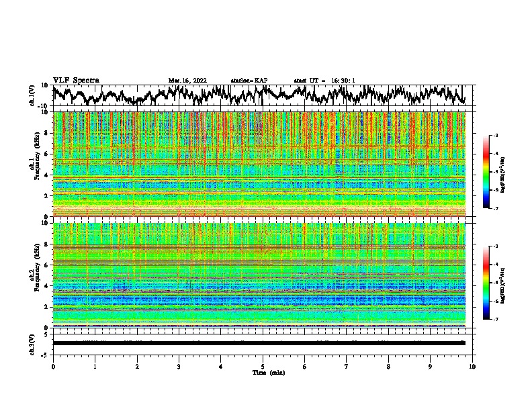This screenshot has width=532, height=411.
Task: Click the ch.2 color scale log(PSD) label
Action: point(503,285)
